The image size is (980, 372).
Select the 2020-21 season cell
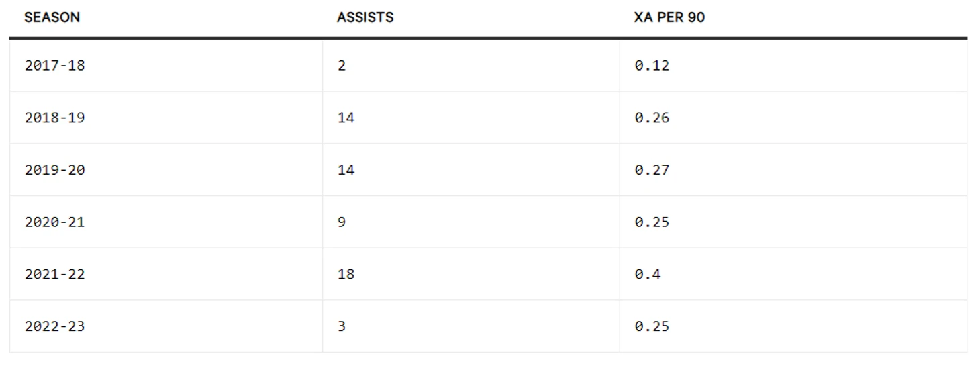55,222
